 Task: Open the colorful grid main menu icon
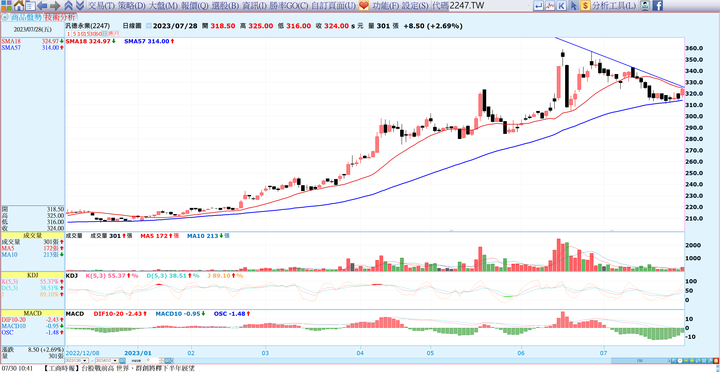coord(6,6)
